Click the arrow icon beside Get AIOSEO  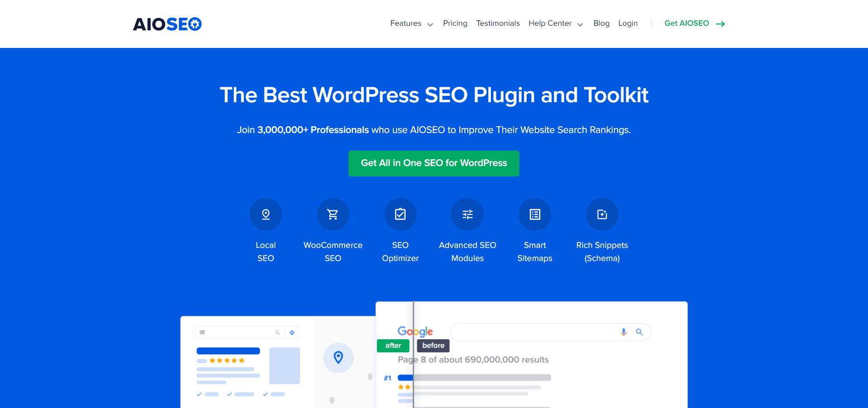tap(720, 24)
